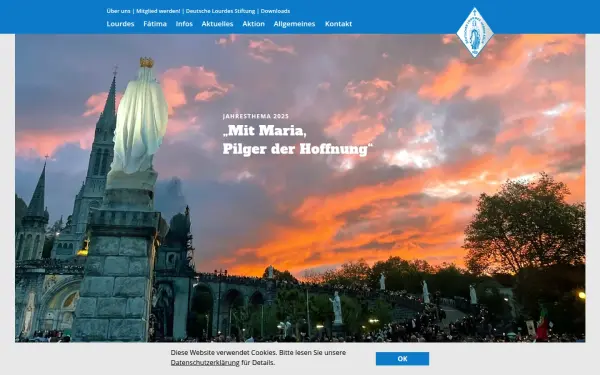Image resolution: width=600 pixels, height=375 pixels.
Task: Follow the Über uns link
Action: pyautogui.click(x=118, y=11)
